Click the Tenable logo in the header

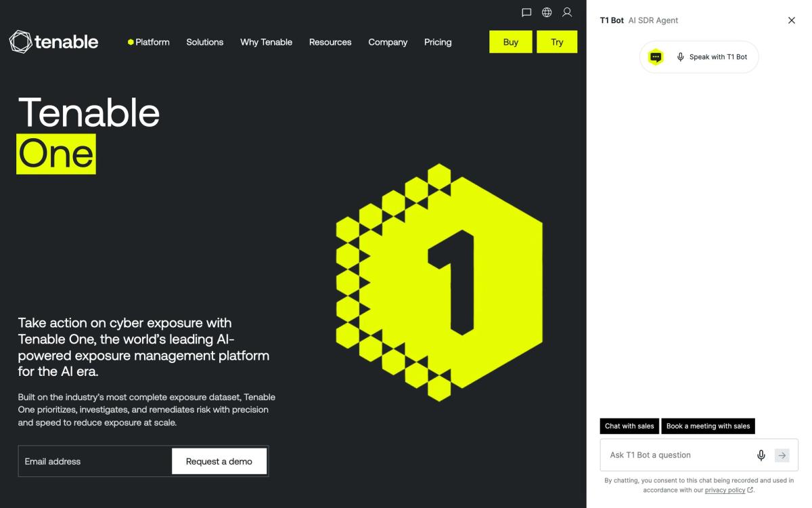pos(53,42)
